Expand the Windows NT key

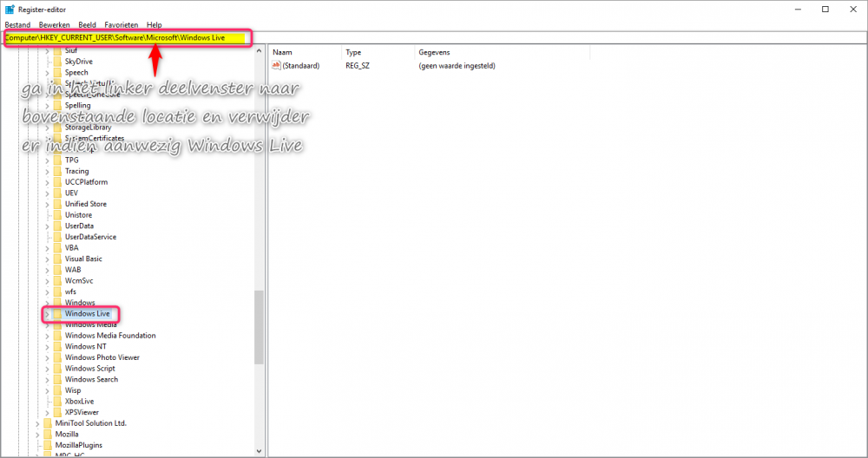coord(47,347)
